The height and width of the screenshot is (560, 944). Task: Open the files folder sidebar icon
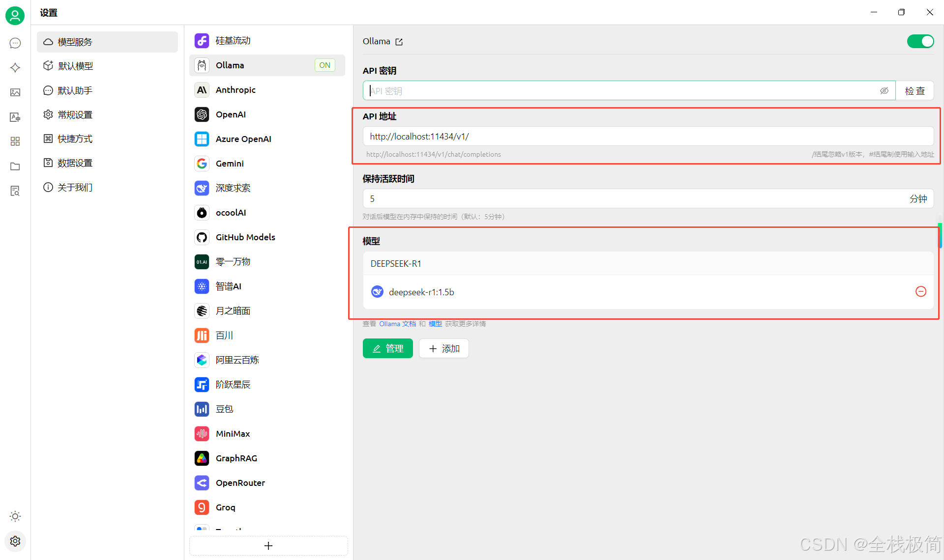click(x=15, y=167)
